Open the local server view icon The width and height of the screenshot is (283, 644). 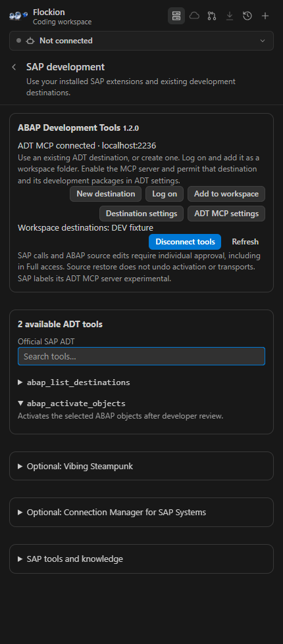pyautogui.click(x=176, y=16)
